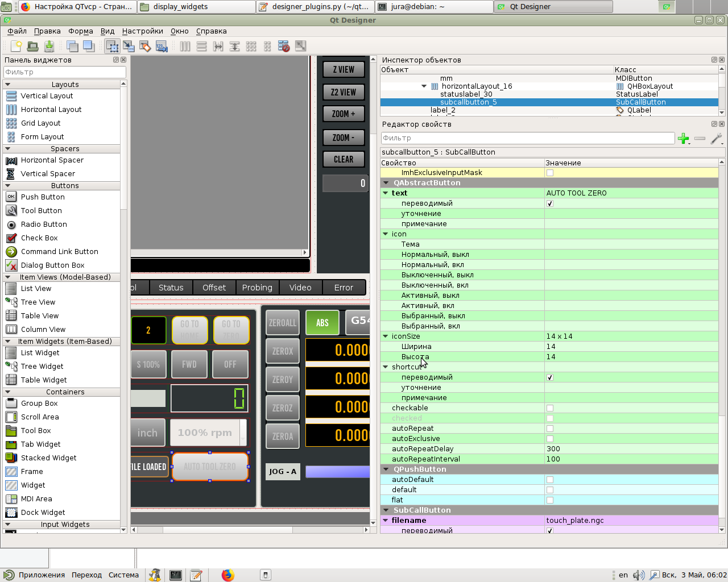This screenshot has height=582, width=728.
Task: Pick Stacked Widget from Containers
Action: [x=48, y=458]
